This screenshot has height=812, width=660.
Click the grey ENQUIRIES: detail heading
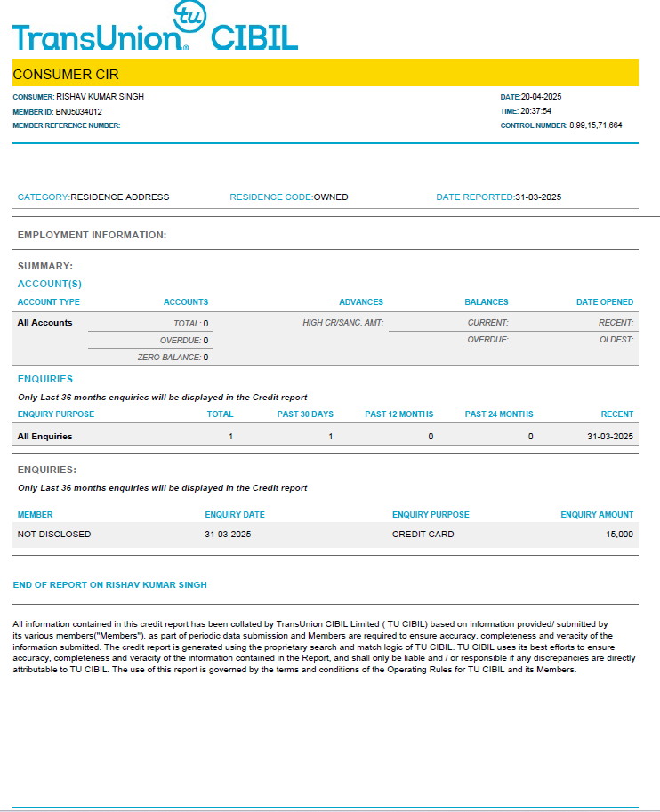click(47, 470)
